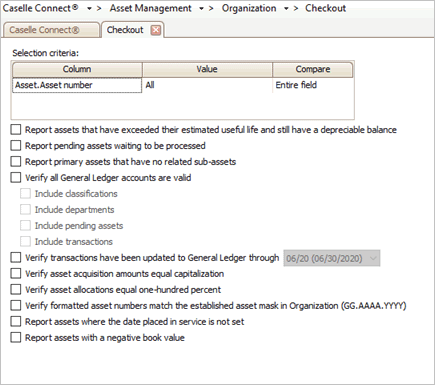Image resolution: width=435 pixels, height=385 pixels.
Task: Check Report assets with a negative book value
Action: pos(16,338)
